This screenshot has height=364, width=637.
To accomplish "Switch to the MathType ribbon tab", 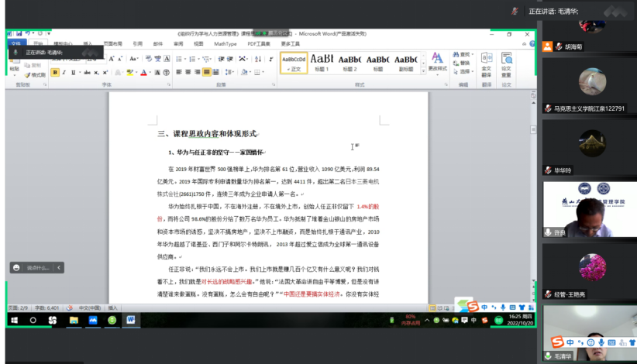I will [226, 44].
